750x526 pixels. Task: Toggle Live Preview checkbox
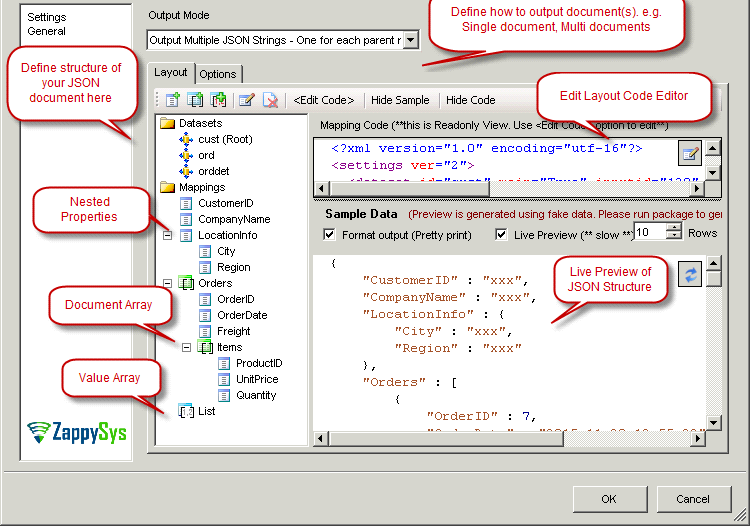[501, 234]
